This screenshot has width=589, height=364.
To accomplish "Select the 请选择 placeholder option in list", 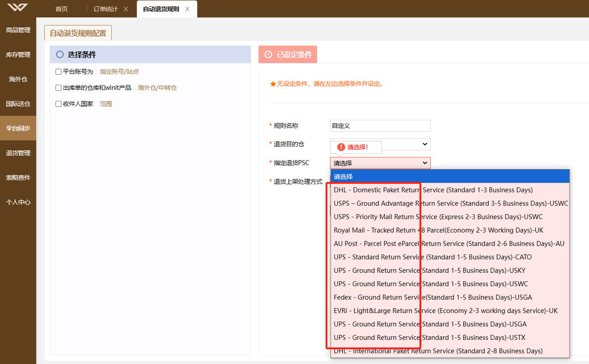I will (x=450, y=176).
